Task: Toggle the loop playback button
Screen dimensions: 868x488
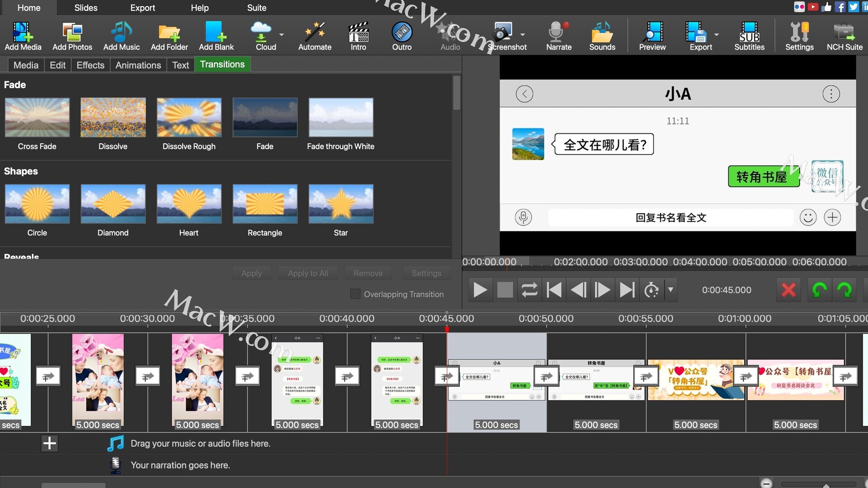Action: pos(529,290)
